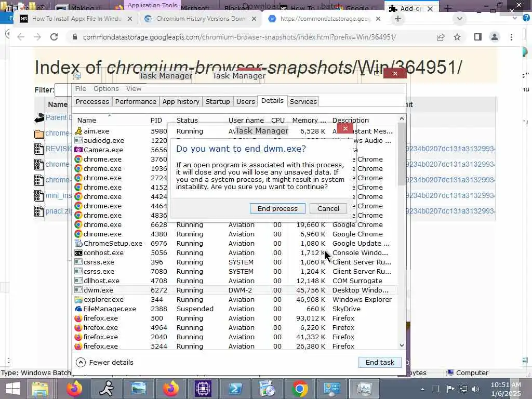The image size is (532, 399).
Task: Open the File menu in Task Manager
Action: coord(81,88)
